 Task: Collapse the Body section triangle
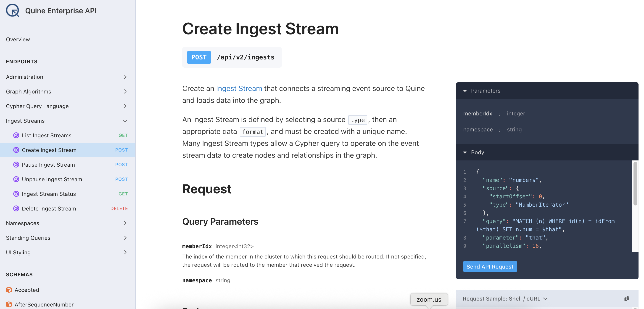465,152
